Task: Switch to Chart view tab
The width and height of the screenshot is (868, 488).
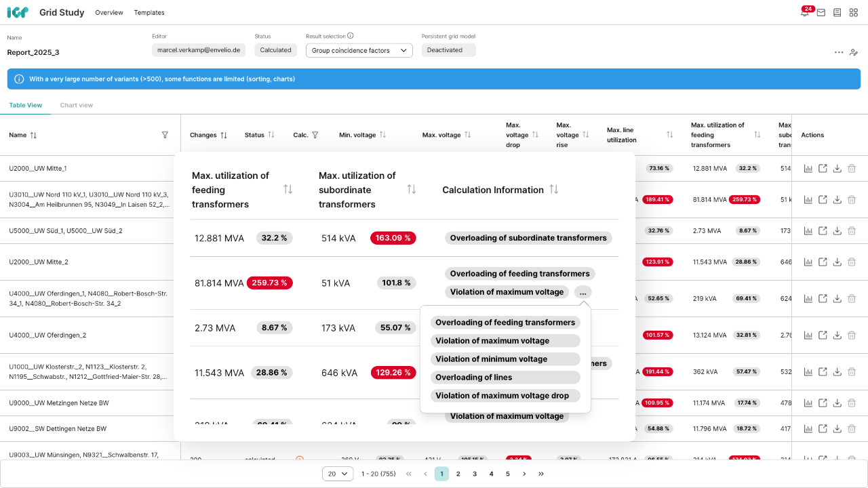Action: [x=76, y=105]
